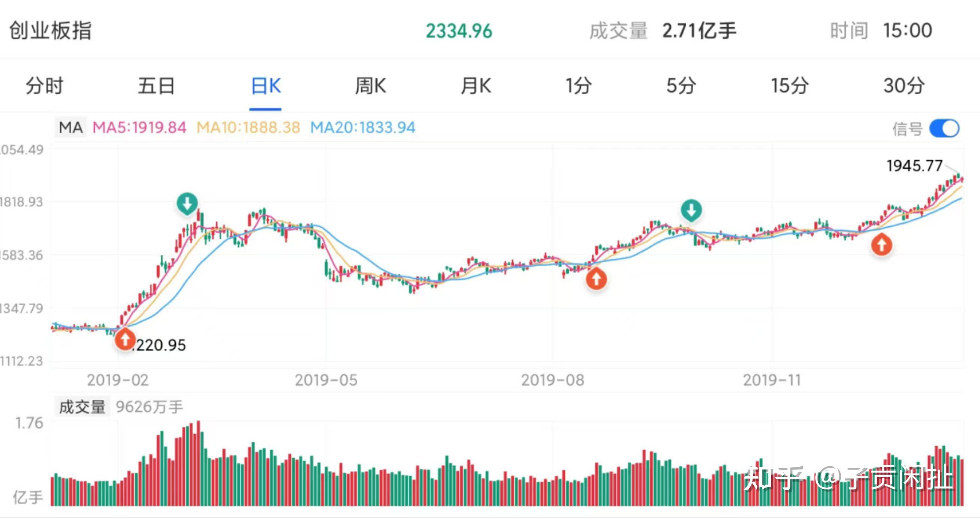Click the red buy signal after 2019-08
The height and width of the screenshot is (518, 980).
point(596,279)
